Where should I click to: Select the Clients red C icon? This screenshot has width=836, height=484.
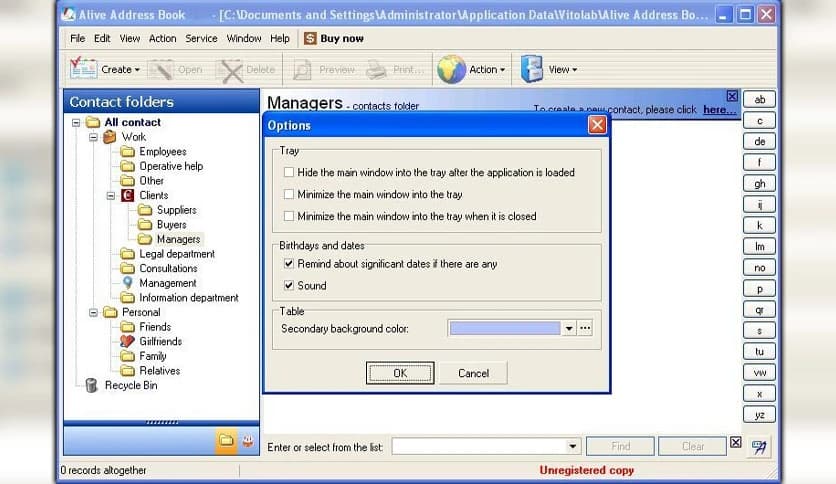coord(127,195)
